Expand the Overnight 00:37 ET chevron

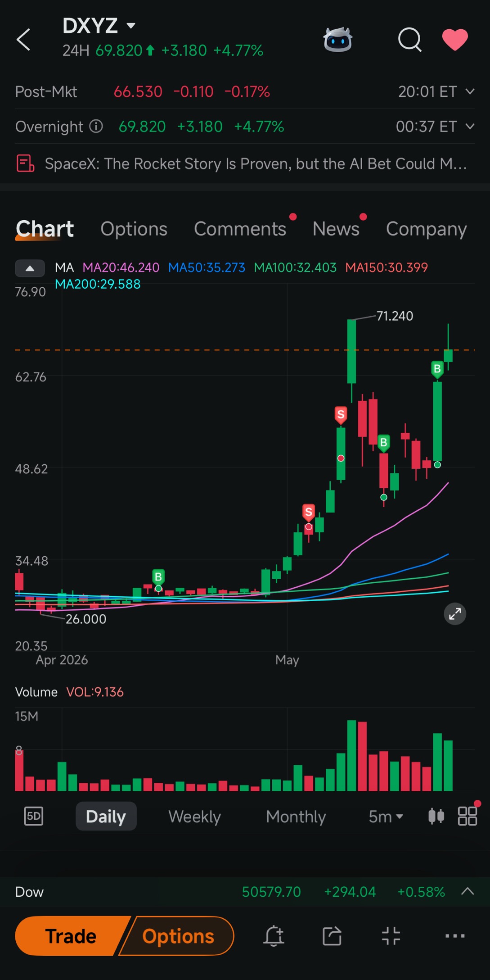pos(470,127)
